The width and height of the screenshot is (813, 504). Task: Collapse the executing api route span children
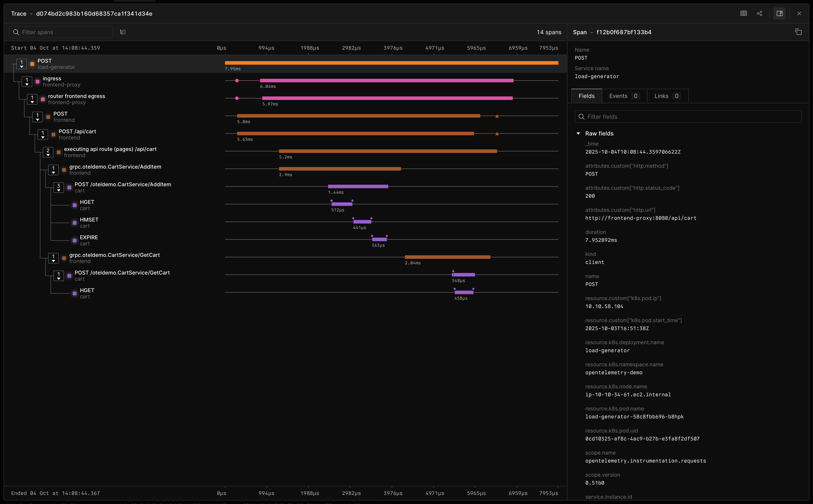point(48,152)
